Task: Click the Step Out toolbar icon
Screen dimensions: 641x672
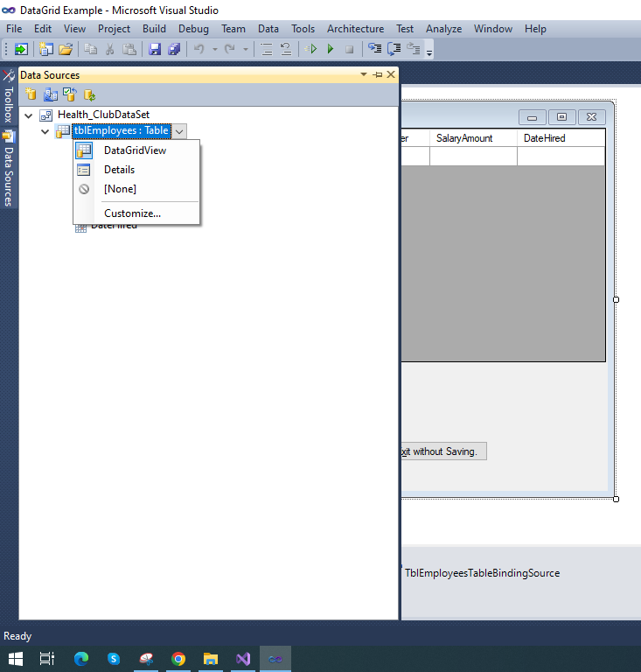Action: coord(414,48)
